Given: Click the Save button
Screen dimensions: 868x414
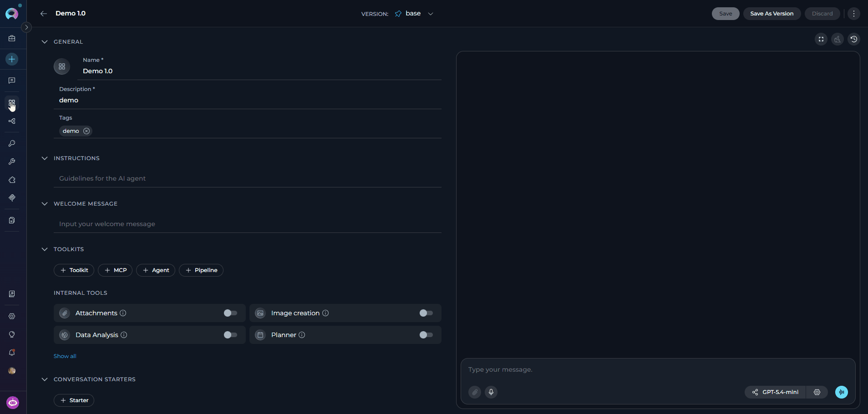Looking at the screenshot, I should (x=726, y=14).
